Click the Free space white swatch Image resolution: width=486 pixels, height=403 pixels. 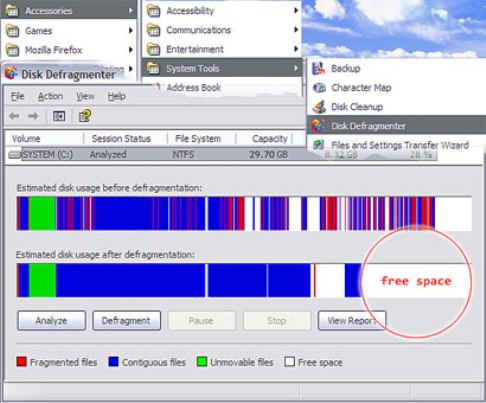coord(290,362)
